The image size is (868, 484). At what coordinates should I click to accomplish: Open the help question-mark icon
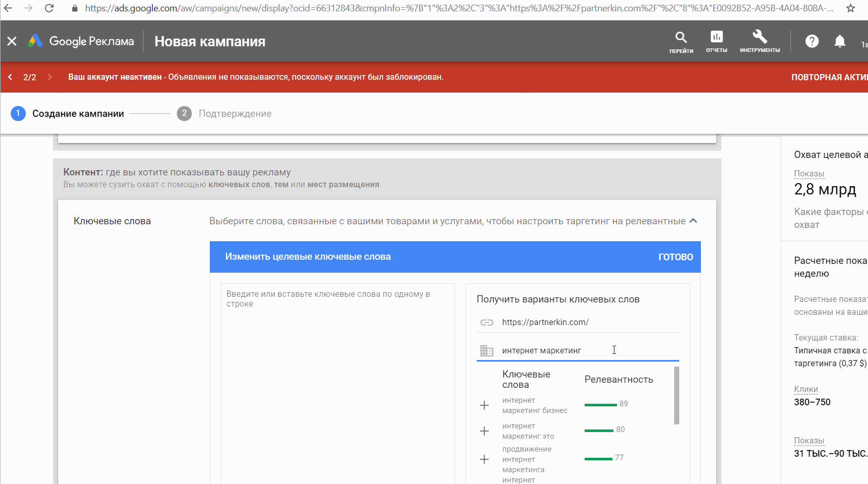pyautogui.click(x=811, y=41)
